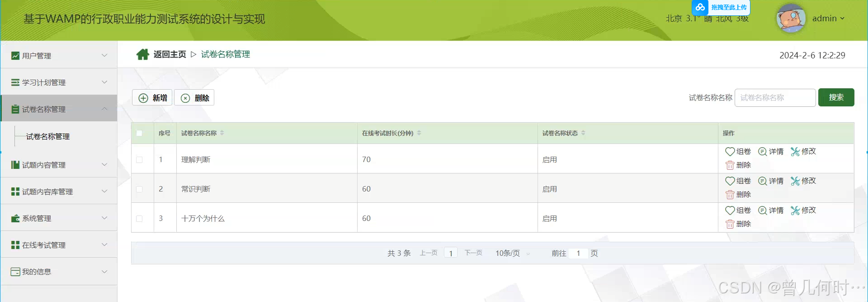The image size is (868, 302).
Task: Click the 试题内容管理 book icon
Action: (x=15, y=165)
